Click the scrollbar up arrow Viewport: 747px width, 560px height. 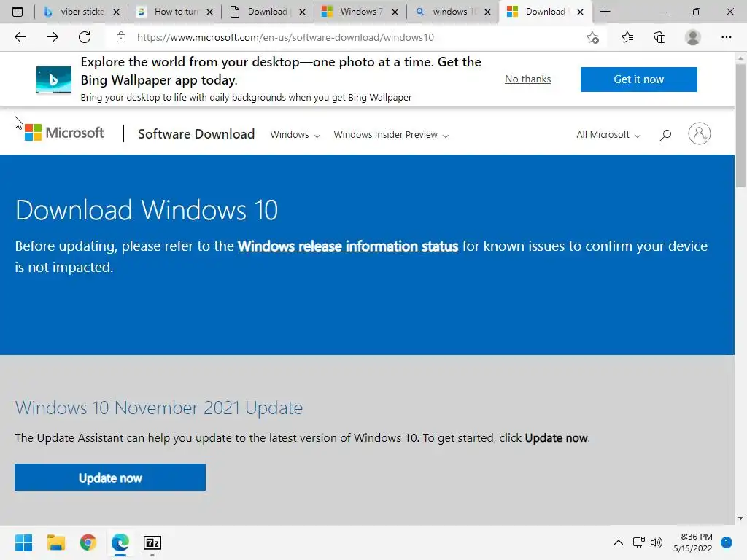click(x=740, y=58)
